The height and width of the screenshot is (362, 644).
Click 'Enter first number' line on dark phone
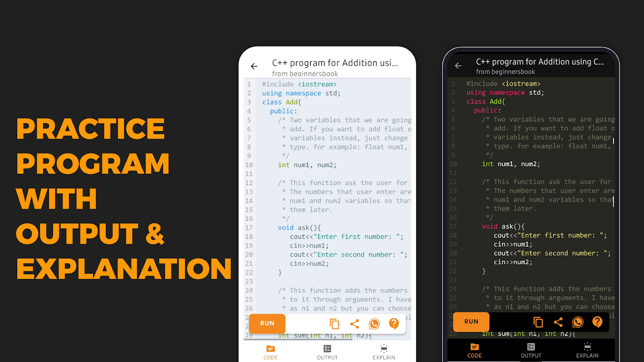[x=550, y=235]
